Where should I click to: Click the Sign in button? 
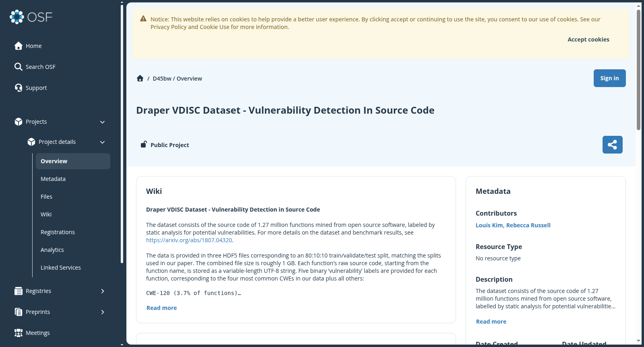tap(609, 78)
